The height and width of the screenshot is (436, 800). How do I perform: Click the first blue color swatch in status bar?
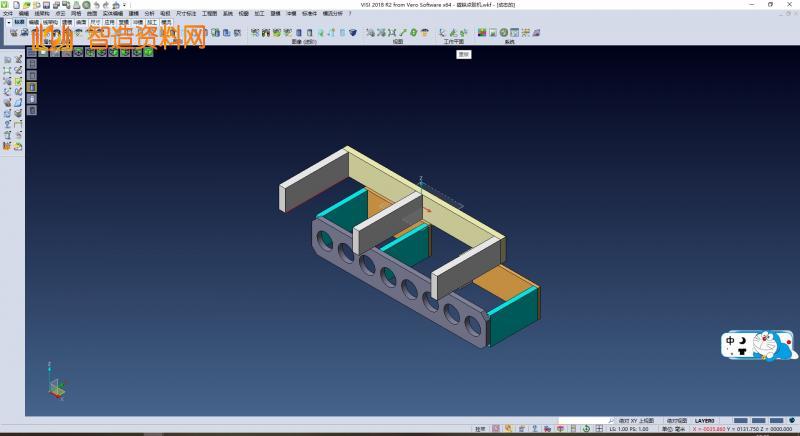click(741, 420)
